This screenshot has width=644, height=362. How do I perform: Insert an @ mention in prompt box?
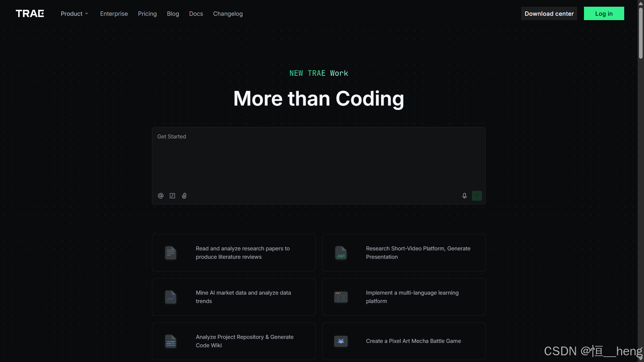[161, 196]
